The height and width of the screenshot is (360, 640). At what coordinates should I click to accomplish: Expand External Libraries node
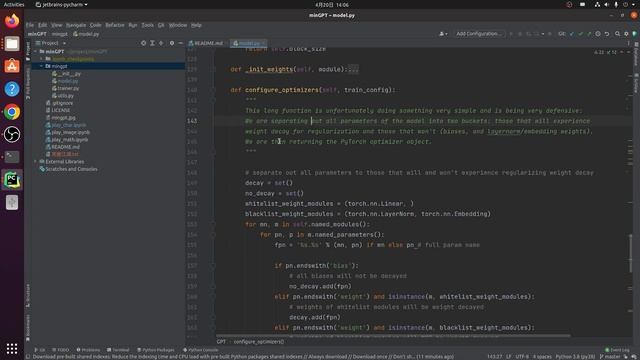36,162
